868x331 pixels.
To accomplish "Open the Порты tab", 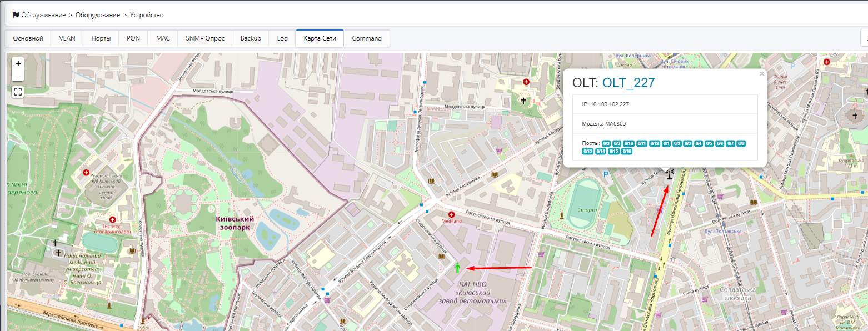I will point(101,38).
